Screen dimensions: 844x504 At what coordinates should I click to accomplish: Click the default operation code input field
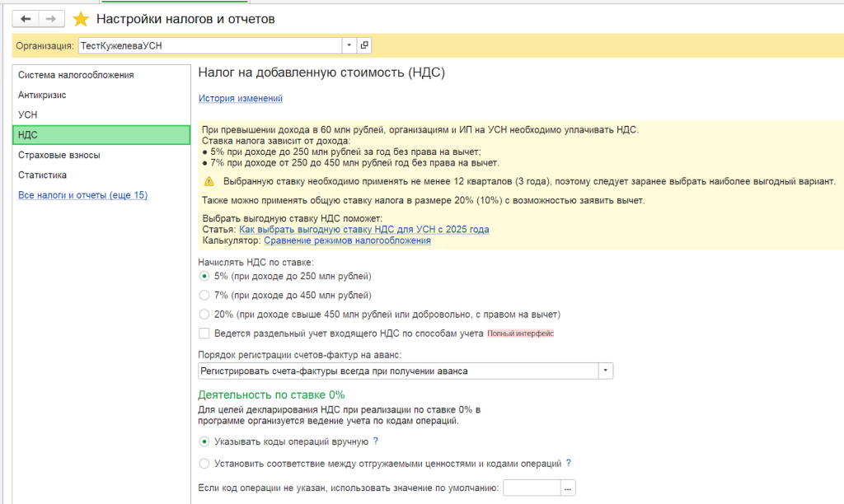coord(531,488)
